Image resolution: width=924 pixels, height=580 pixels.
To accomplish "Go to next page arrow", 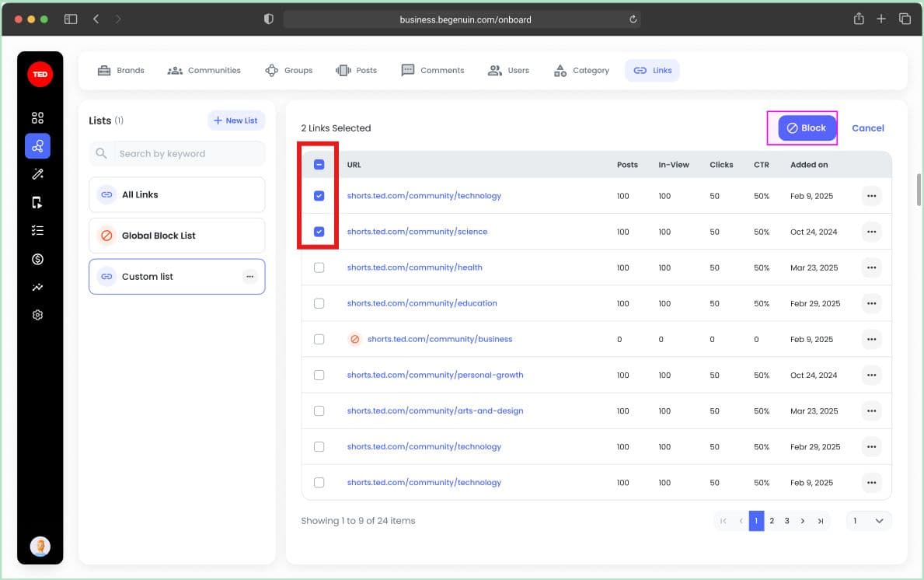I will tap(802, 521).
